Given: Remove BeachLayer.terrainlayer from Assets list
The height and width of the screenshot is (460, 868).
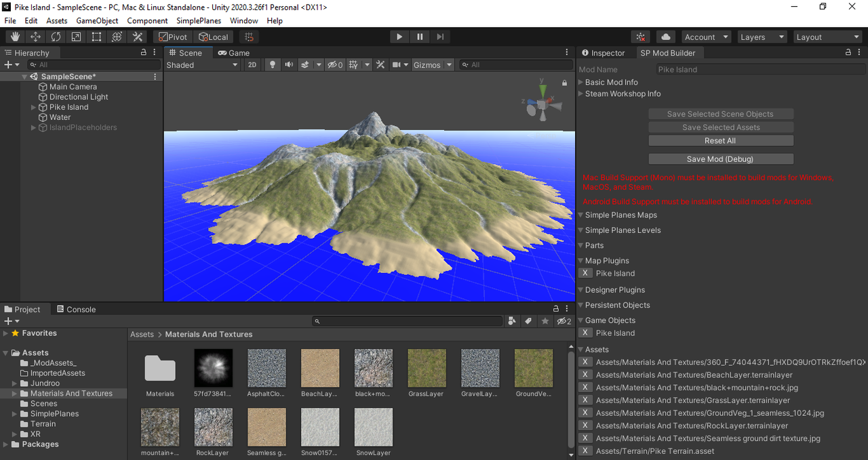Looking at the screenshot, I should (x=585, y=375).
